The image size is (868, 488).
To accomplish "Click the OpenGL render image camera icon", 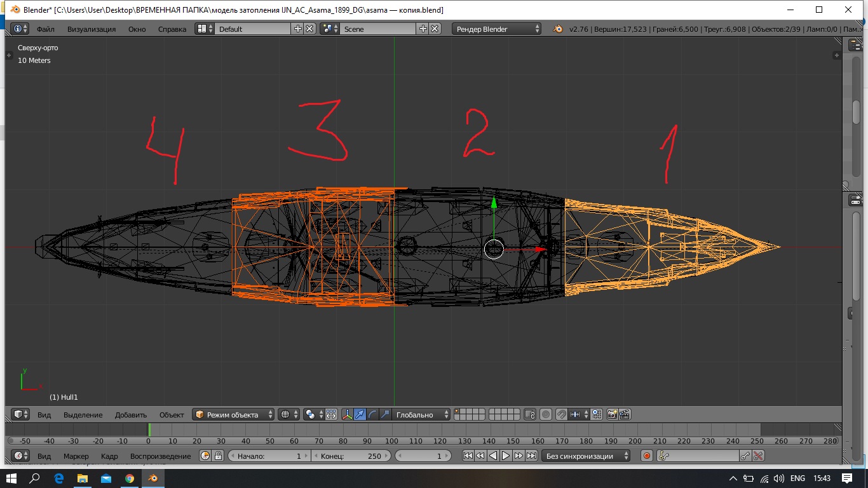I will pyautogui.click(x=612, y=414).
